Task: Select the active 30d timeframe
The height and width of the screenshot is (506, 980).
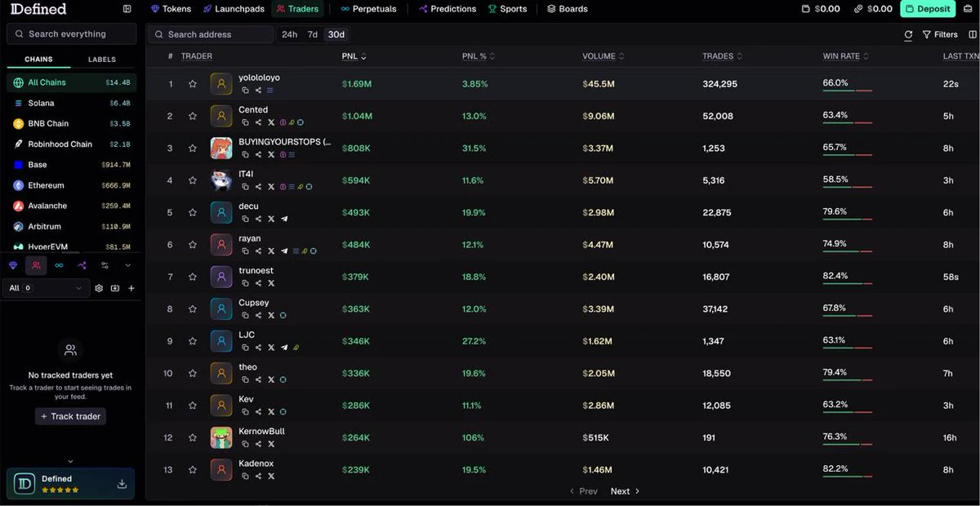Action: pos(336,34)
